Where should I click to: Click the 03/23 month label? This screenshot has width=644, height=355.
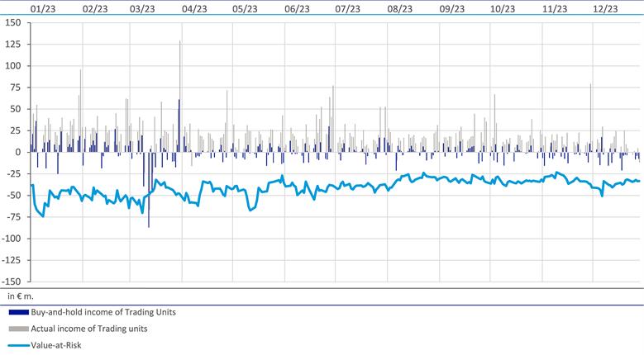tap(143, 8)
